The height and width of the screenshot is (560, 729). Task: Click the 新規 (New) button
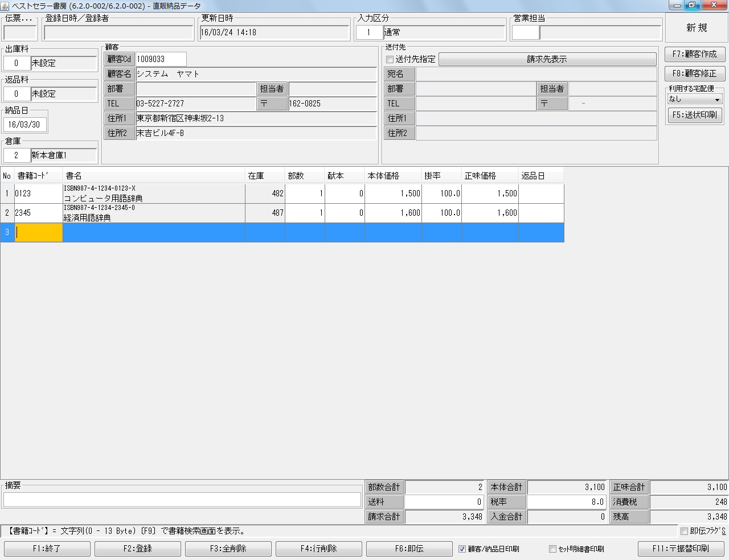click(x=696, y=27)
